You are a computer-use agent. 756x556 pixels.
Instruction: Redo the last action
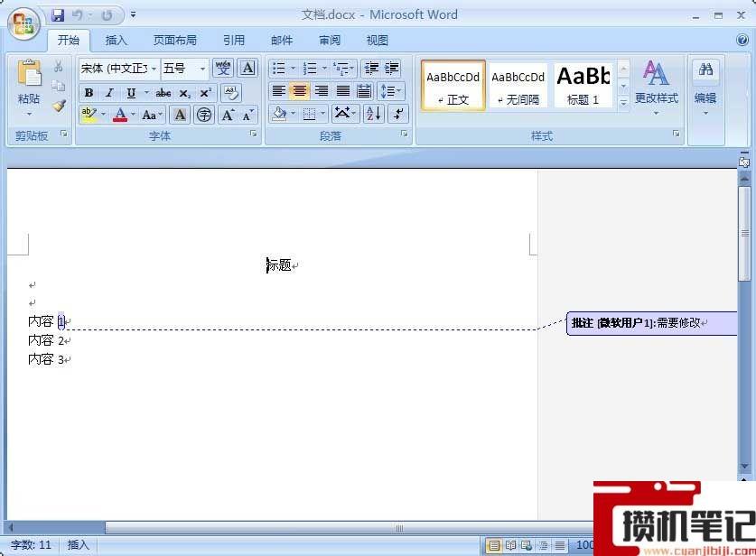click(x=107, y=15)
